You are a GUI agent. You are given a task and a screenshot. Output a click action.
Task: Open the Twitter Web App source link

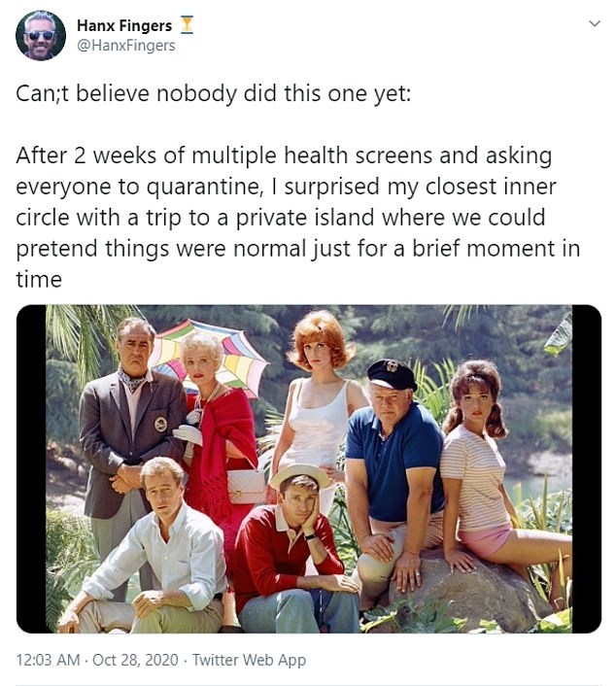tap(249, 660)
